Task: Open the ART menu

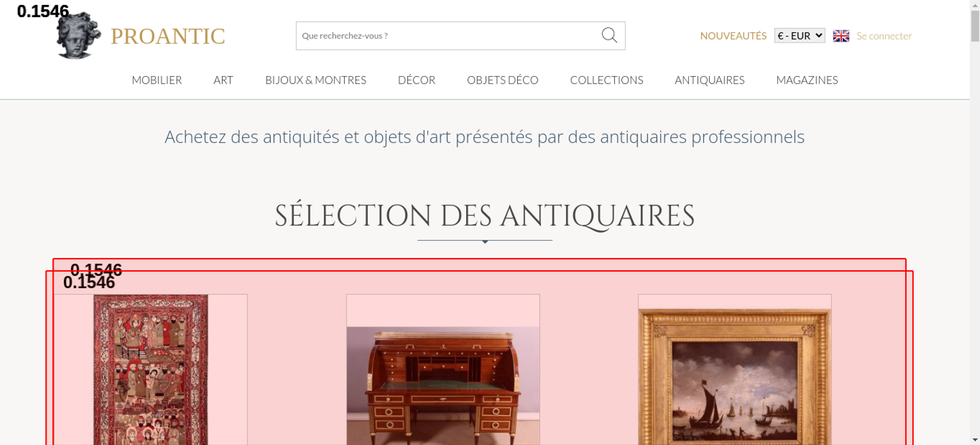Action: 223,80
